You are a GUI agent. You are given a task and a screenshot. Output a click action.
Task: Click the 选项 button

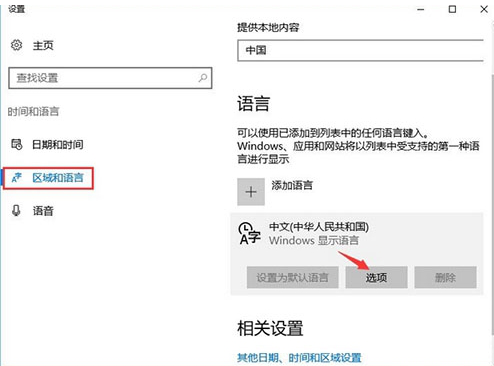(x=376, y=277)
